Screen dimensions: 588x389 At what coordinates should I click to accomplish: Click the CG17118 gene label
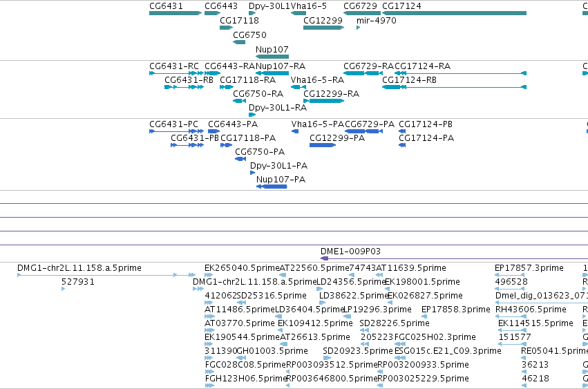[x=239, y=20]
